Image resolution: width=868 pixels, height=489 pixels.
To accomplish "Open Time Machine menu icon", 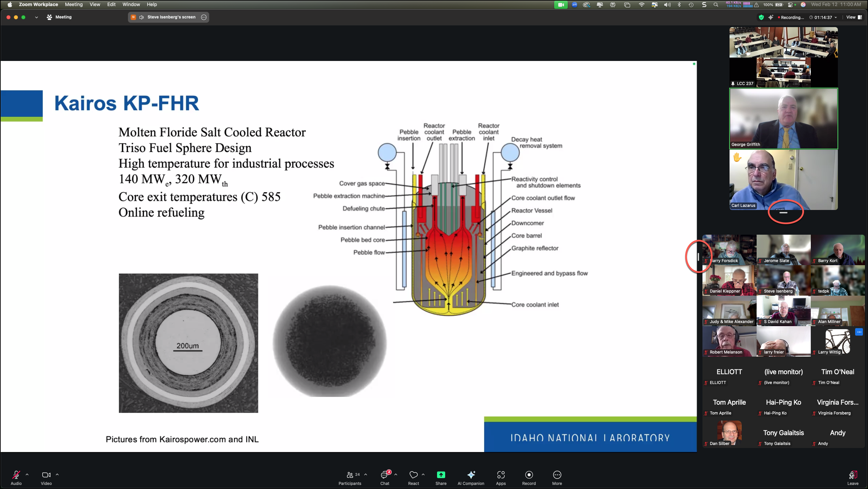I will pos(691,4).
